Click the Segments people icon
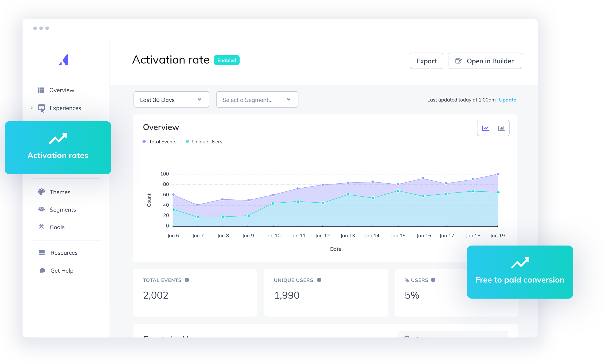The height and width of the screenshot is (364, 606). pyautogui.click(x=42, y=209)
